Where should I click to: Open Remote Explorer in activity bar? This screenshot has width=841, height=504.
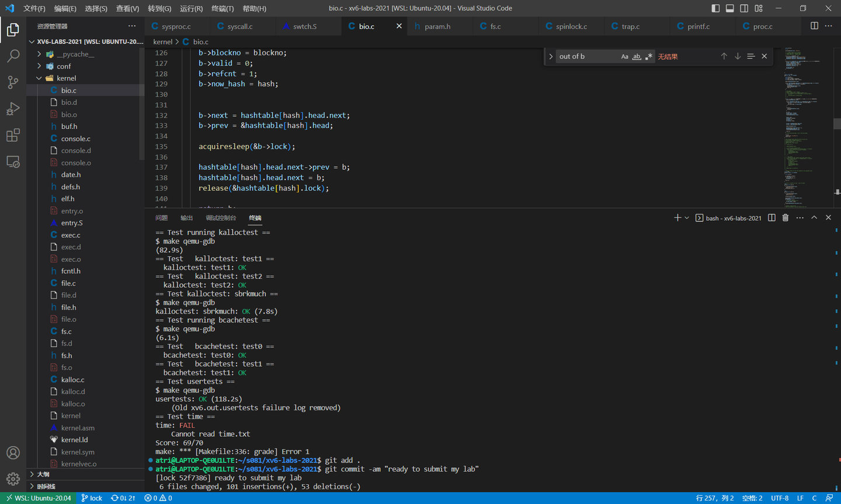(x=13, y=162)
